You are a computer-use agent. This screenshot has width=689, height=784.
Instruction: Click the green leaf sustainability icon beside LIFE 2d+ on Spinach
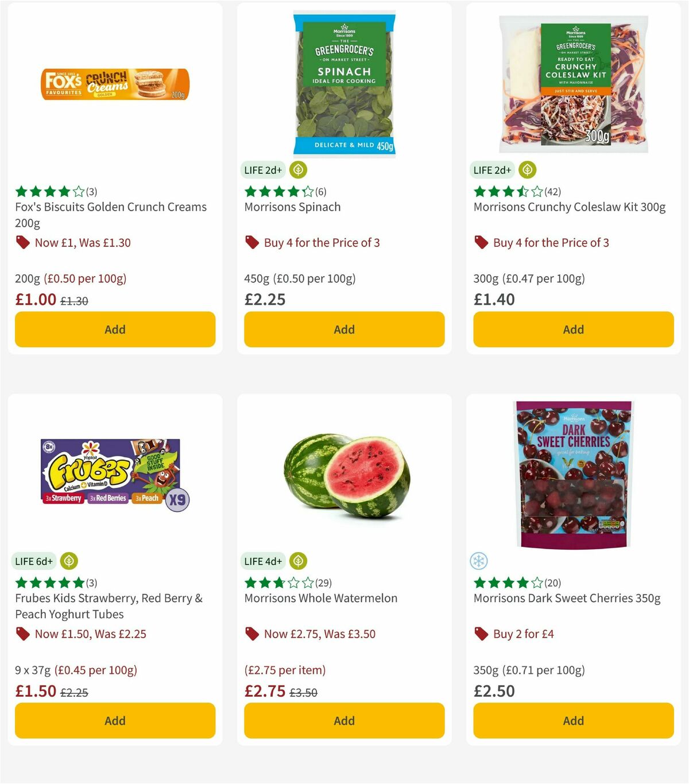(x=297, y=170)
